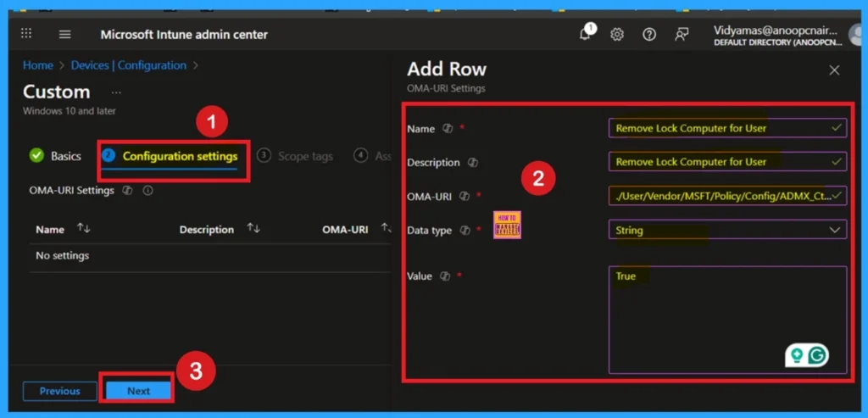Click the Description input field

[727, 162]
